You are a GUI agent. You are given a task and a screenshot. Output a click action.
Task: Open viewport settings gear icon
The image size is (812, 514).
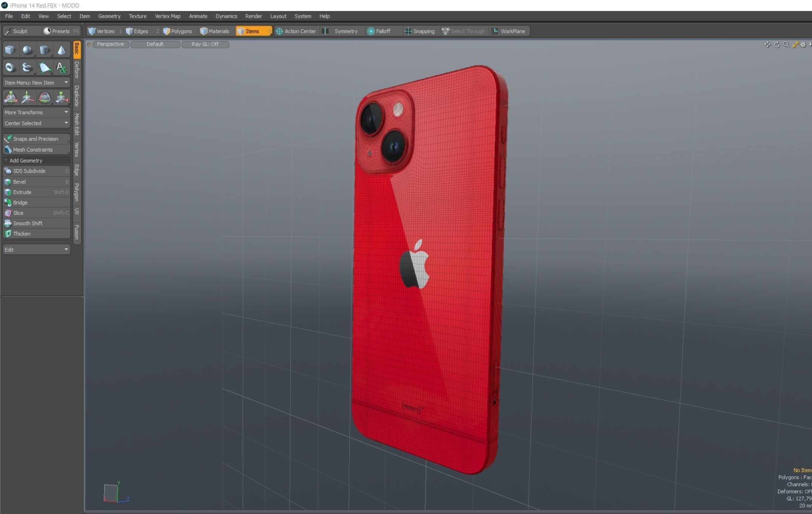pos(803,45)
